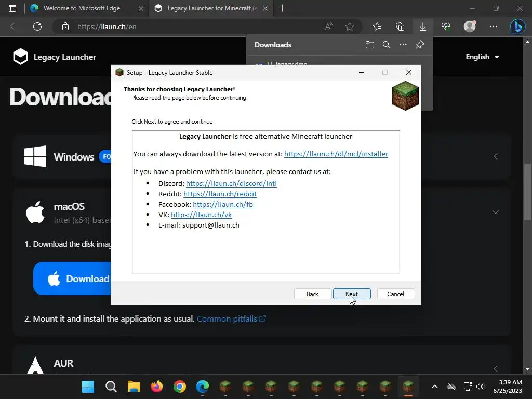Image resolution: width=532 pixels, height=399 pixels.
Task: Open network status tray icon
Action: pos(468,387)
